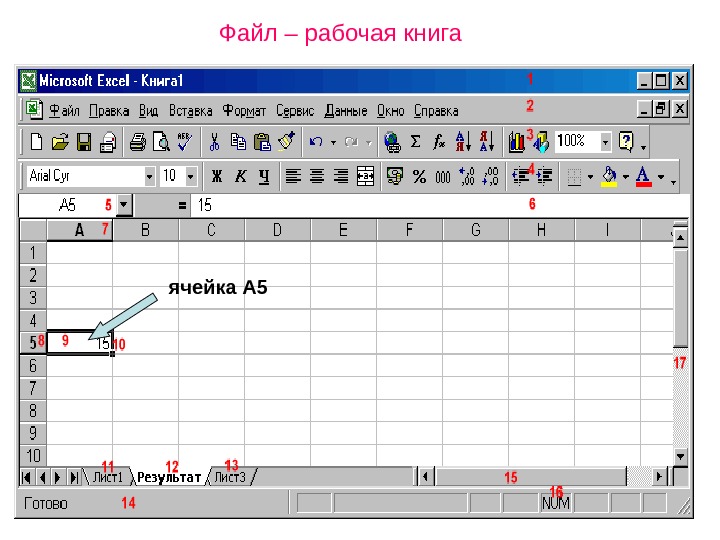Image resolution: width=720 pixels, height=540 pixels.
Task: Click the Sort Ascending icon
Action: click(x=463, y=141)
